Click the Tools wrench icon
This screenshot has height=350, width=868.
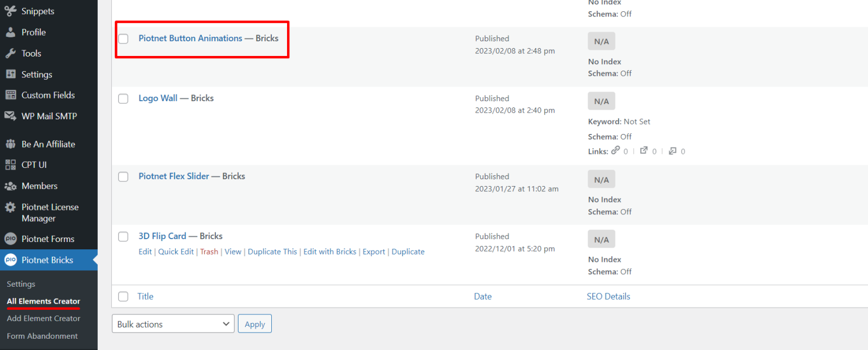pyautogui.click(x=10, y=53)
